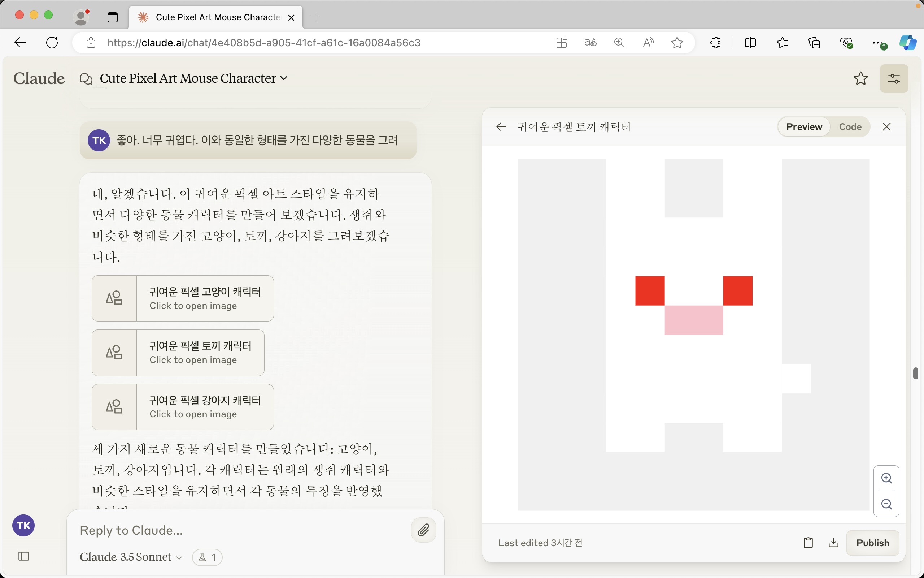Select the Cute Pixel Art Mouse Character browser tab

pos(216,17)
